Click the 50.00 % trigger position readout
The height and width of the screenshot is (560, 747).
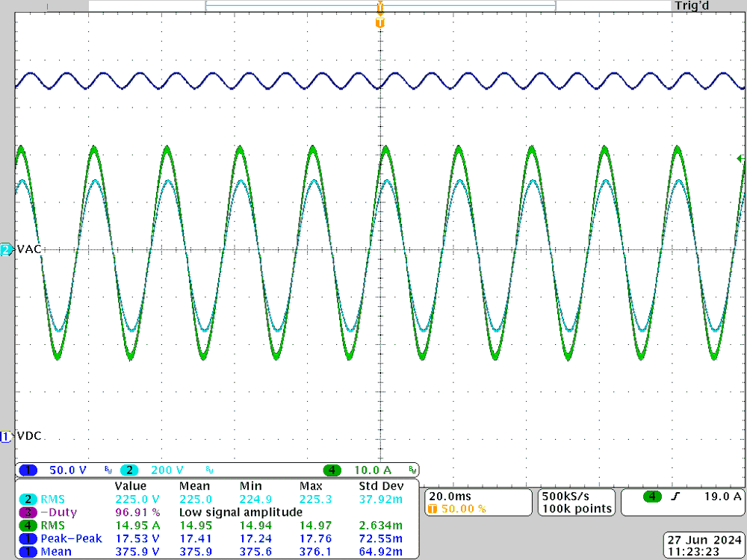click(x=460, y=509)
